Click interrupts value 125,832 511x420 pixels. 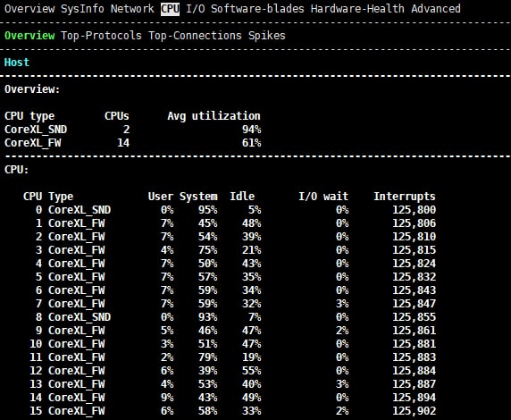[414, 276]
